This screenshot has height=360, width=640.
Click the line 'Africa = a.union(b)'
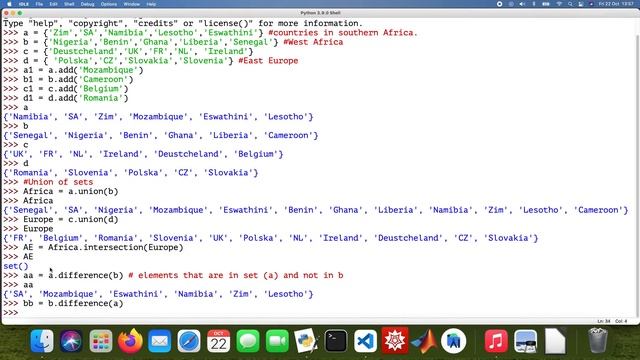71,191
